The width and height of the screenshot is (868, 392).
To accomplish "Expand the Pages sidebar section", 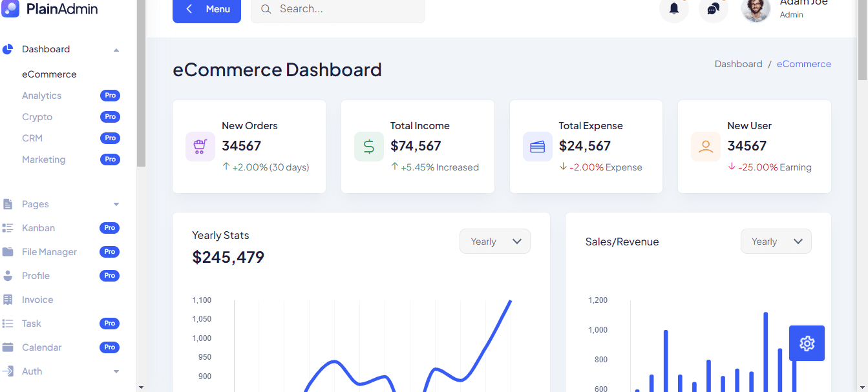I will point(116,203).
